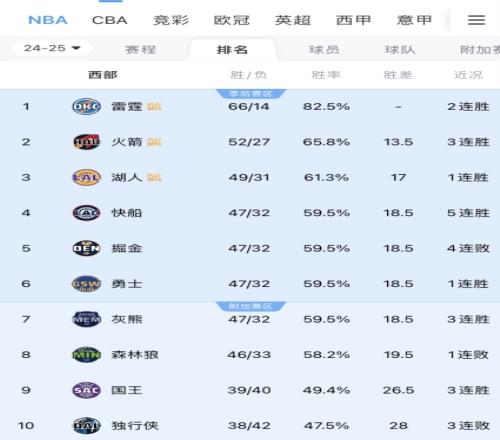Open the 赛程 schedule tab
The height and width of the screenshot is (440, 500).
click(x=140, y=50)
